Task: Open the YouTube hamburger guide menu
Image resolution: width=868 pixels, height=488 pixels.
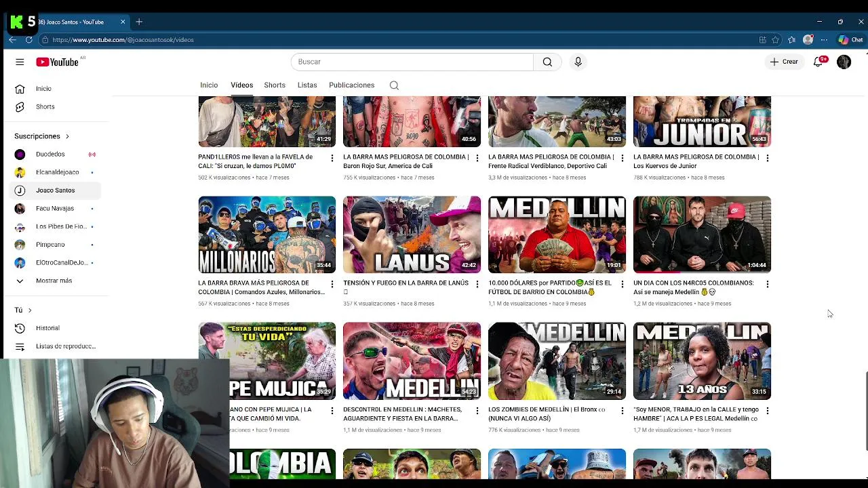Action: click(20, 62)
